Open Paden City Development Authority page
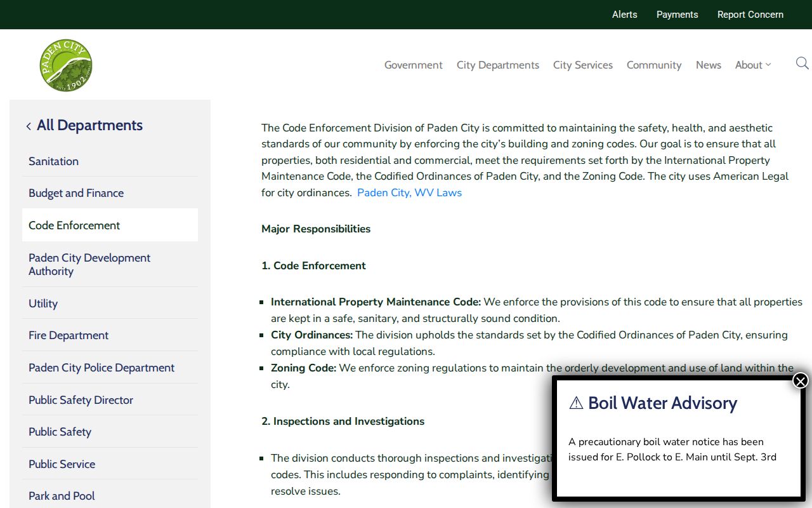 (110, 264)
